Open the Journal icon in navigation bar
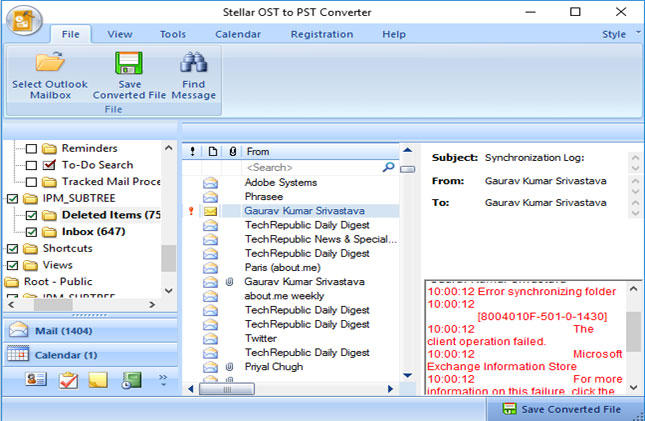The width and height of the screenshot is (645, 421). tap(131, 379)
